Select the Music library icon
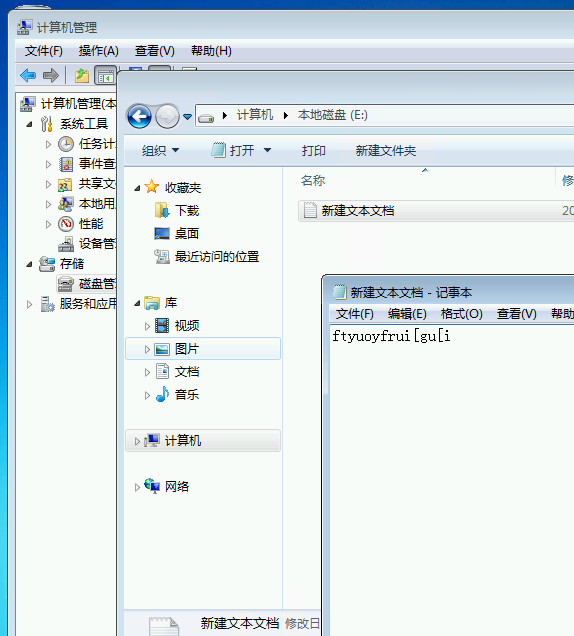 click(x=162, y=394)
